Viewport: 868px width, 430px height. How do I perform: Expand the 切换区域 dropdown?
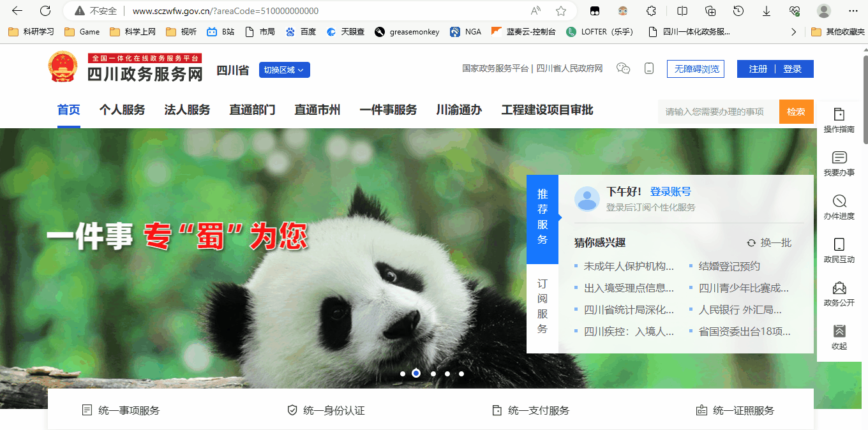tap(285, 70)
